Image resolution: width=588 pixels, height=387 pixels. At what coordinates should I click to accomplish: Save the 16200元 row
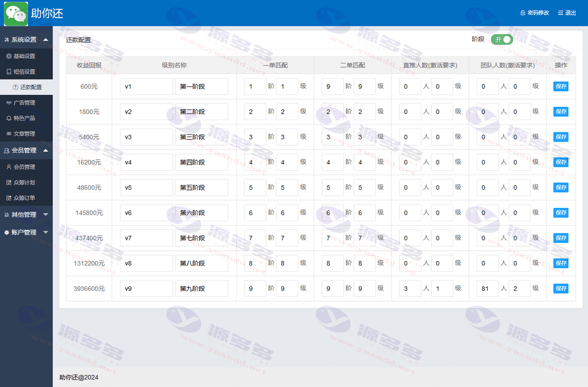(561, 162)
